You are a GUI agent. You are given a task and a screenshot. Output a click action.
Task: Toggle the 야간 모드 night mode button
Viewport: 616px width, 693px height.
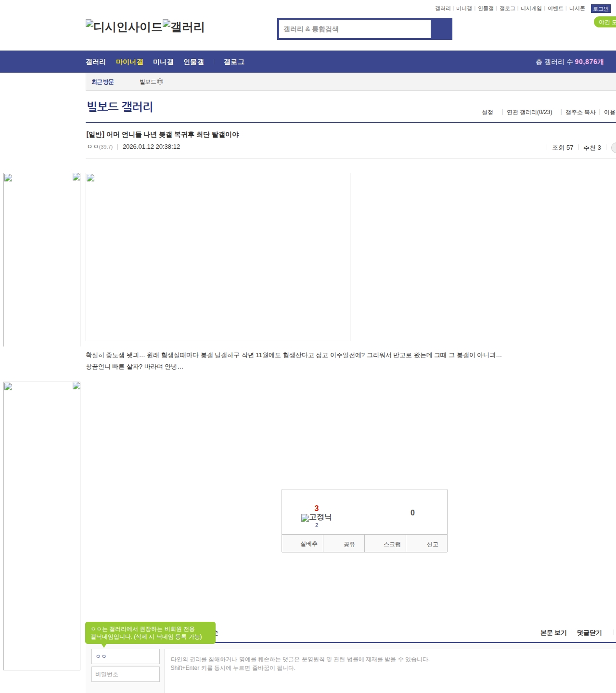tap(605, 22)
